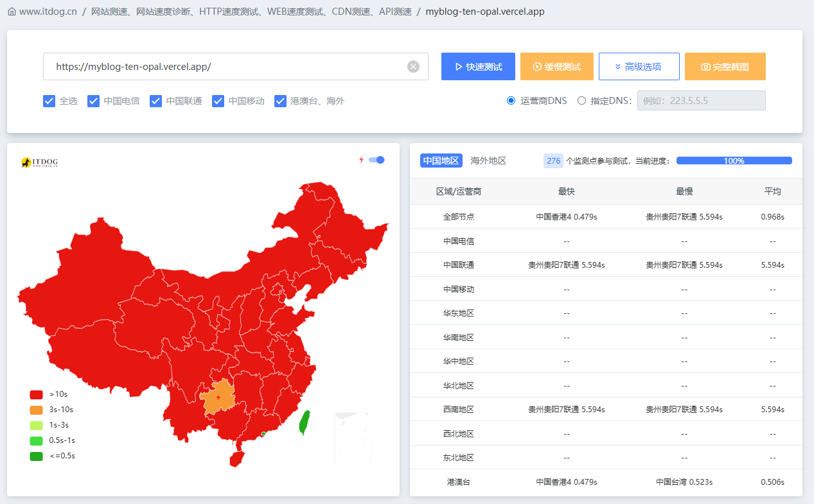This screenshot has height=504, width=814.
Task: Click the 100% progress bar
Action: coord(734,161)
